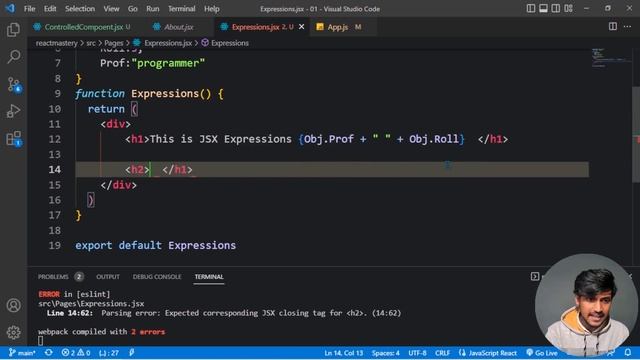
Task: Open the Selection menu
Action: tap(80, 9)
